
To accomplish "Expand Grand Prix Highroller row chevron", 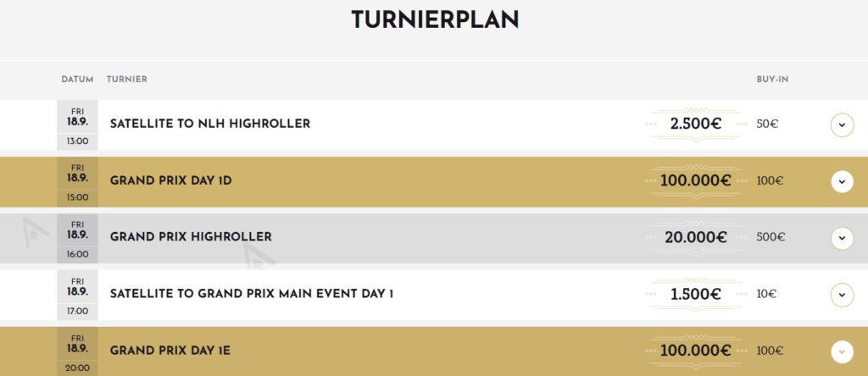I will [x=842, y=238].
